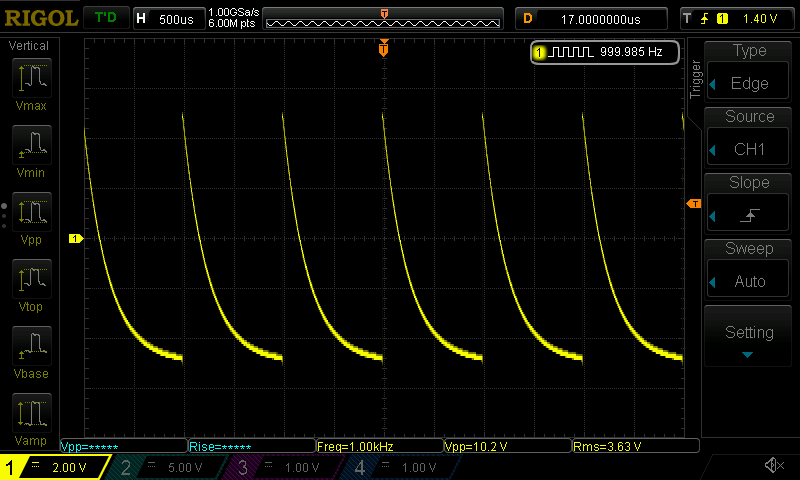
Task: Click the channel 1 badge in trigger status
Action: pyautogui.click(x=722, y=19)
